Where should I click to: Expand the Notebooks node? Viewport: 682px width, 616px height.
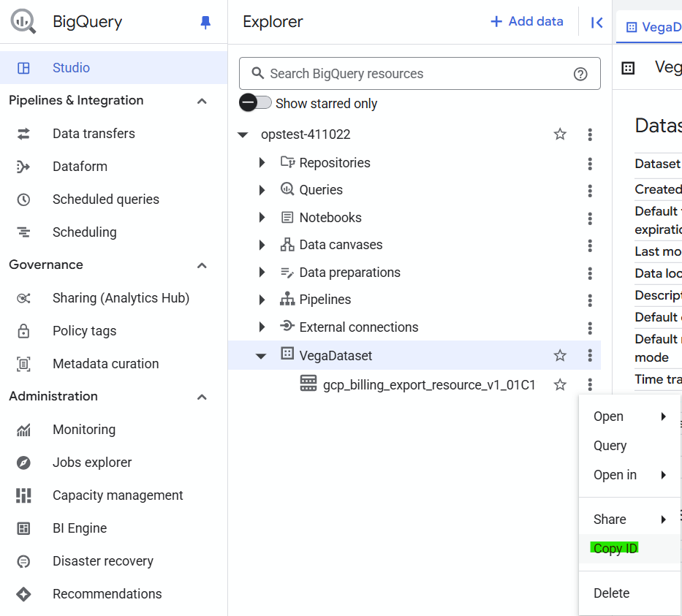click(262, 217)
